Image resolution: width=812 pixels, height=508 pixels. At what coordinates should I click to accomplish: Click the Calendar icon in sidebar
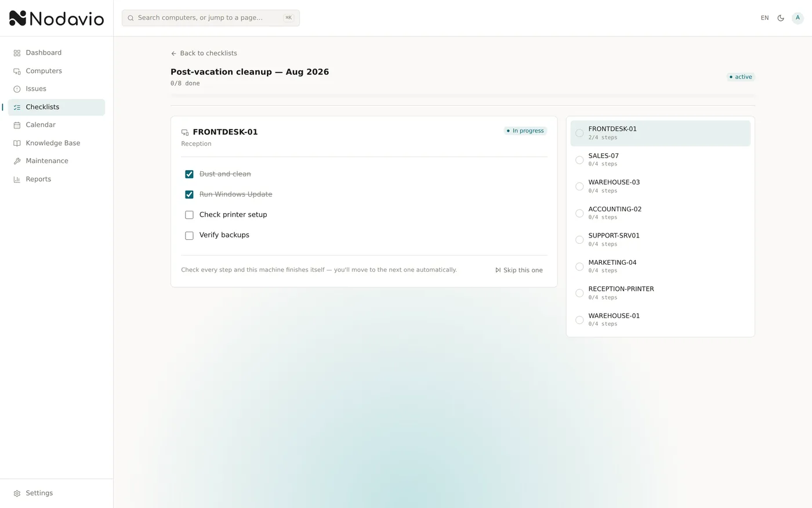[17, 125]
